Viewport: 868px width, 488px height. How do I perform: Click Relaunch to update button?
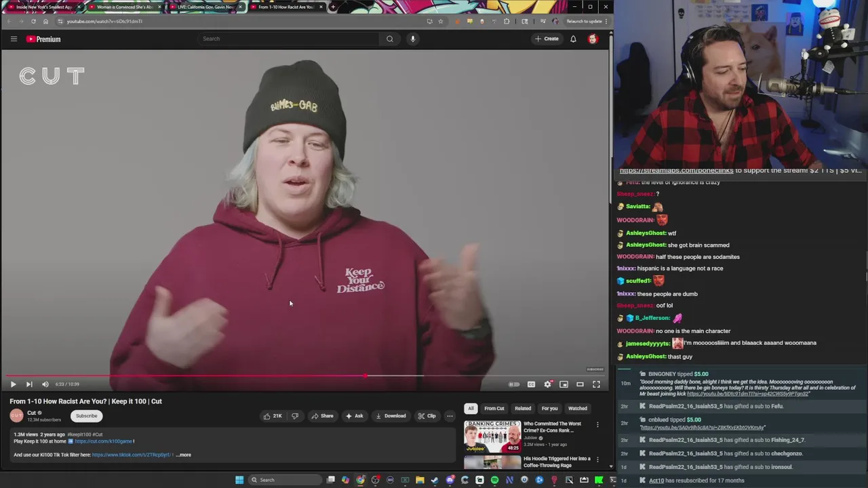(587, 21)
